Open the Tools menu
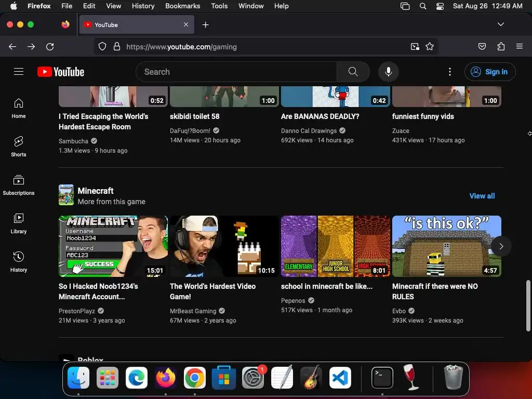The width and height of the screenshot is (532, 399). coord(219,6)
